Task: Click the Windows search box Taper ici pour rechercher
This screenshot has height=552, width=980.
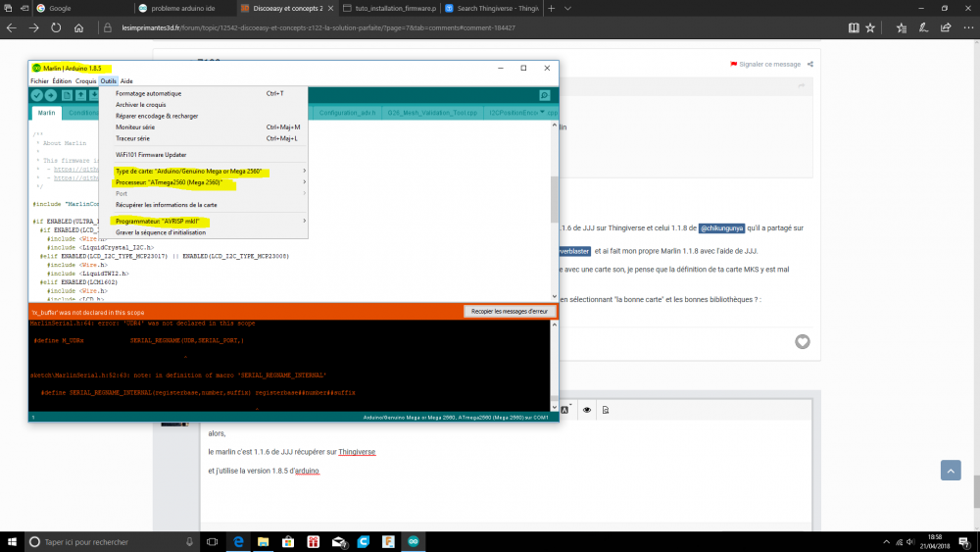Action: (x=112, y=541)
